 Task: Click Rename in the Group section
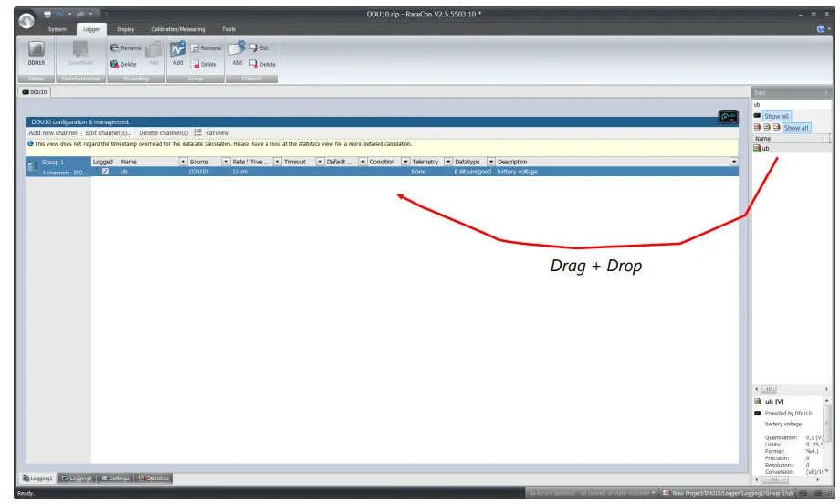[x=205, y=48]
